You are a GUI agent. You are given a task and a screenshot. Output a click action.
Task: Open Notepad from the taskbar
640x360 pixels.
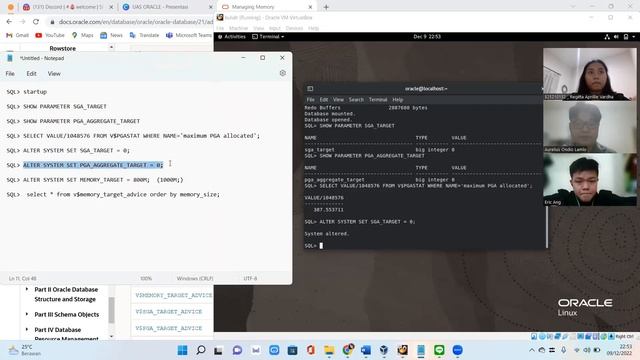tap(421, 350)
